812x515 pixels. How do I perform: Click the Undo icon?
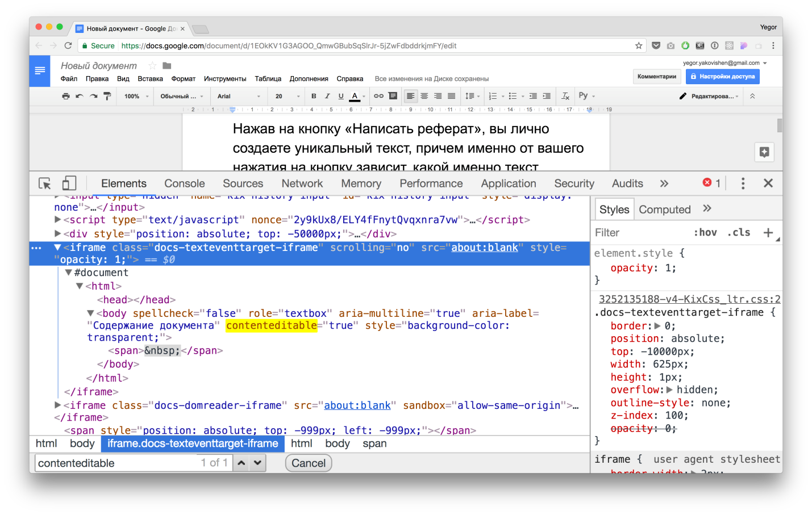coord(80,95)
